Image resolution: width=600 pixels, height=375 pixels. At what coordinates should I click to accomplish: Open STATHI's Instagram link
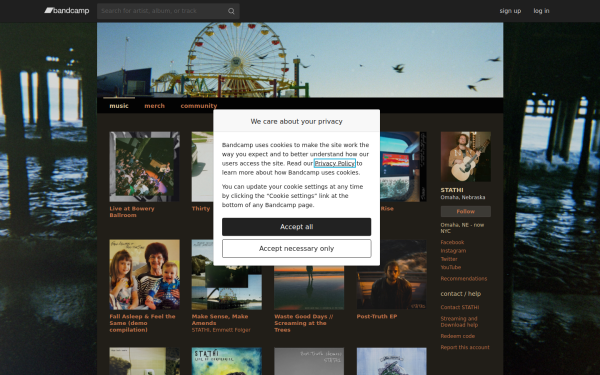[x=453, y=251]
